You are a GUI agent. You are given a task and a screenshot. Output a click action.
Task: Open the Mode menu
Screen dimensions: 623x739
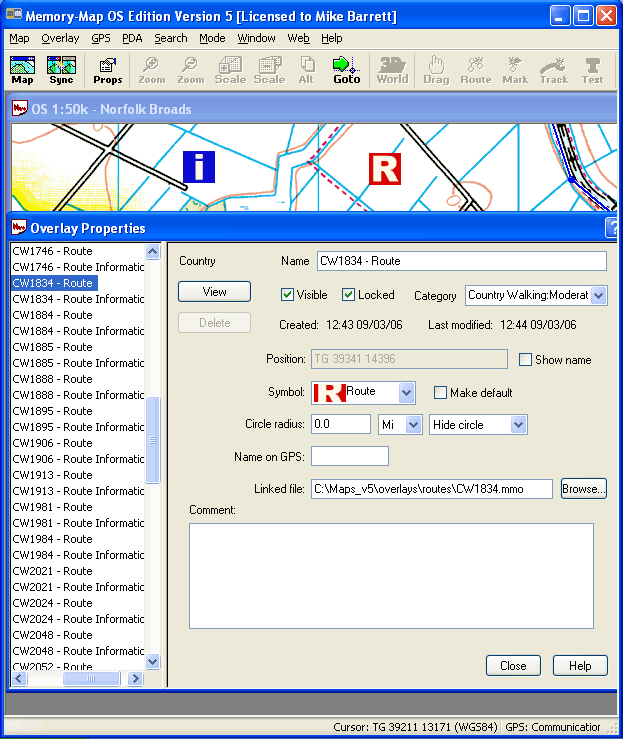click(x=212, y=38)
